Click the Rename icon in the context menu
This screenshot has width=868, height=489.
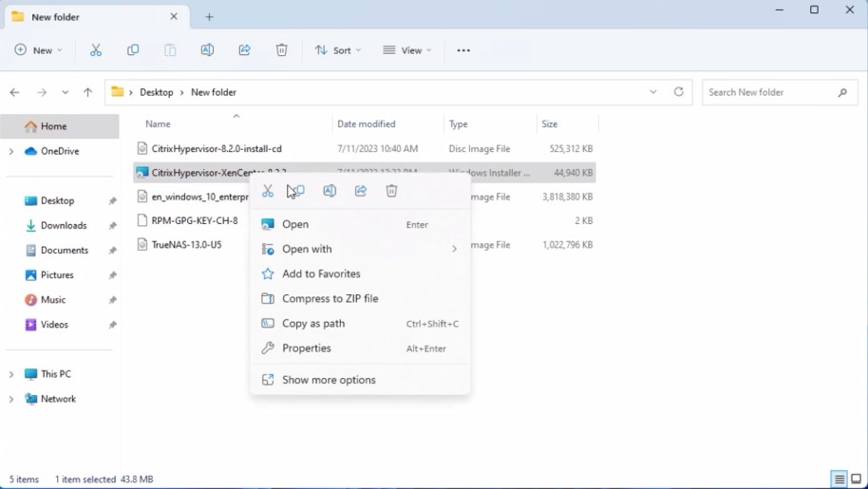(330, 191)
